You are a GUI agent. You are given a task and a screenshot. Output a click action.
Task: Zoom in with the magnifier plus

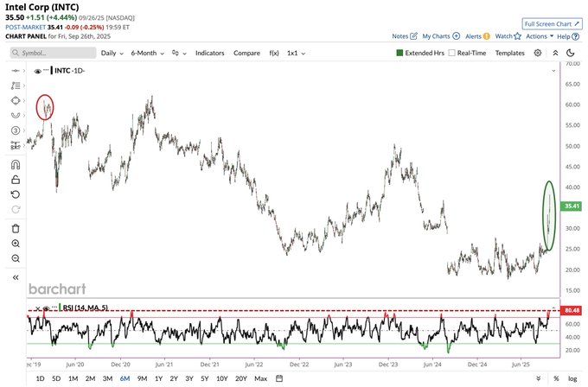coord(16,244)
